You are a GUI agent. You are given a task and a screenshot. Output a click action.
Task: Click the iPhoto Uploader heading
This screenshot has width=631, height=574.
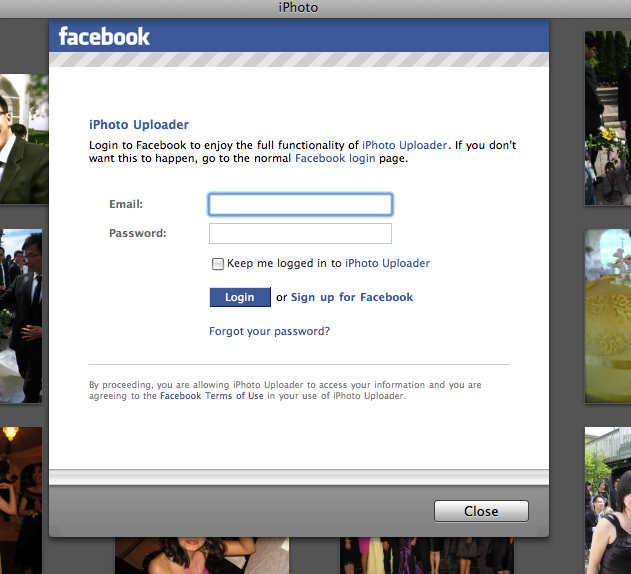click(139, 125)
